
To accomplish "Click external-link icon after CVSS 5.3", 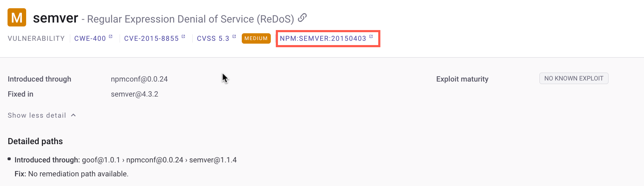I will click(234, 36).
